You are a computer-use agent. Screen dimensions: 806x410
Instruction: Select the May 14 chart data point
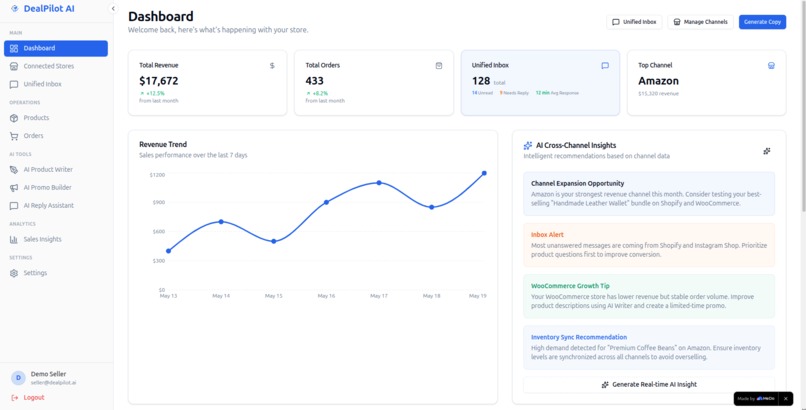tap(221, 222)
